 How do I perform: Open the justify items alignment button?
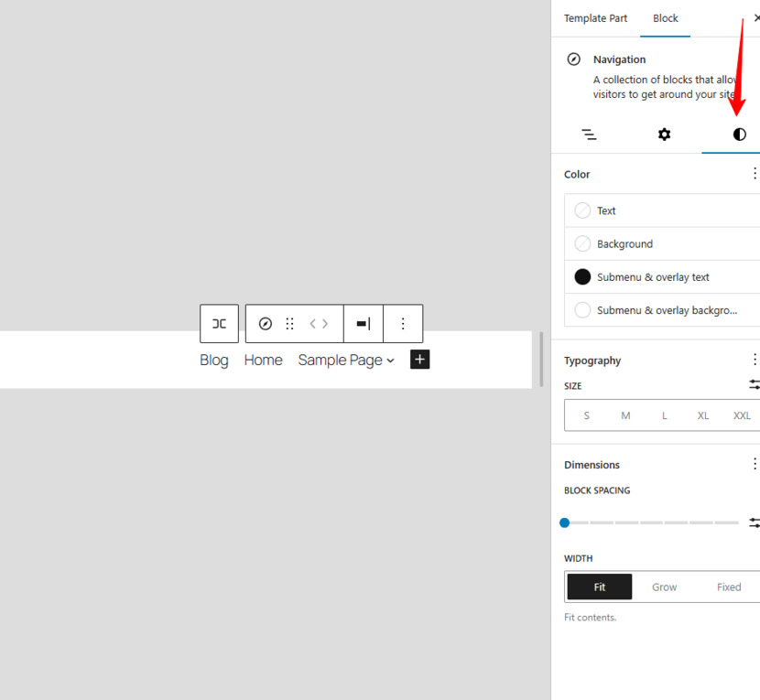364,324
